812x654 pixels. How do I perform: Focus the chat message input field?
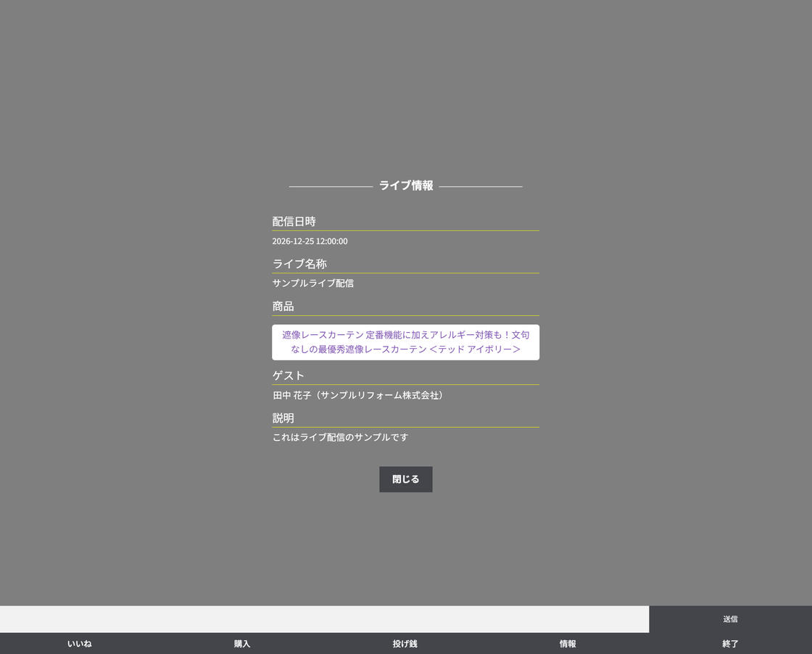point(324,618)
